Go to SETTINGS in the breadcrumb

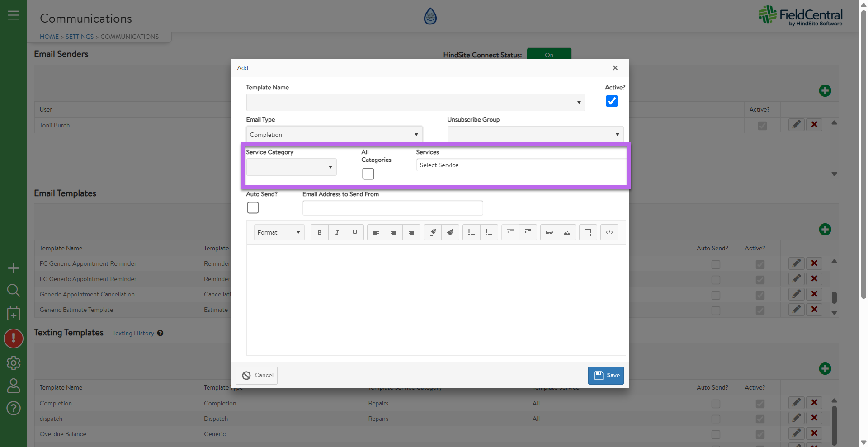[80, 37]
